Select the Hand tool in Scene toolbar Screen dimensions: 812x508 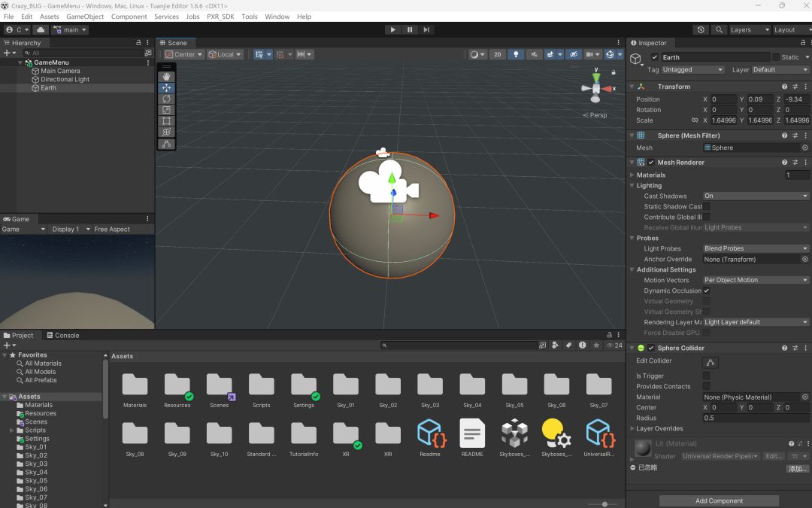point(166,76)
